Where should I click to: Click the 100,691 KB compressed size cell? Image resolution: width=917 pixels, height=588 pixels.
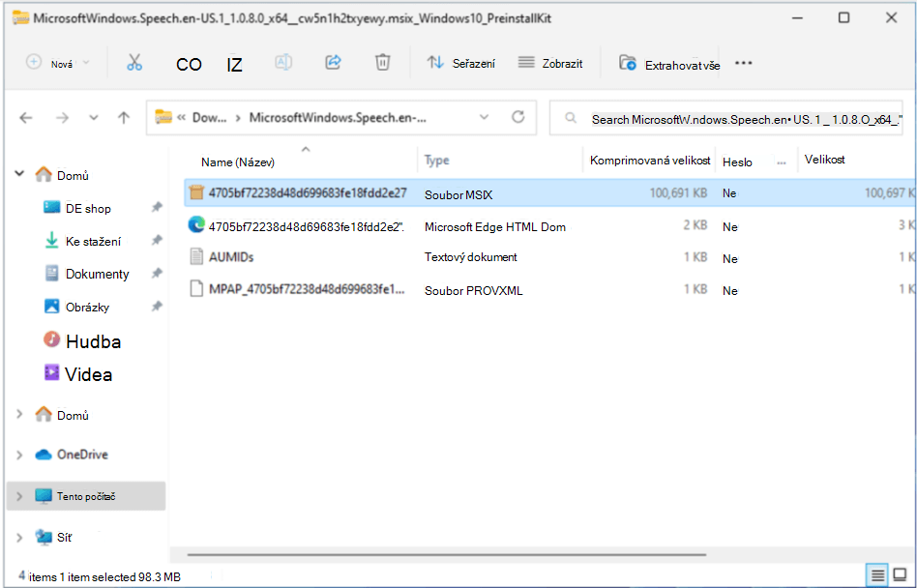tap(678, 192)
